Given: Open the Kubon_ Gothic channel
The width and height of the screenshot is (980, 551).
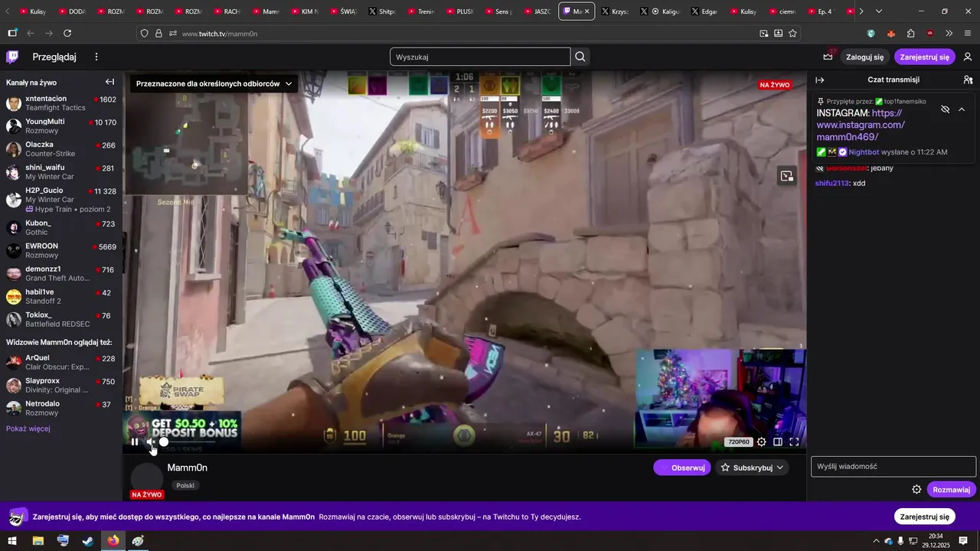Looking at the screenshot, I should 61,228.
